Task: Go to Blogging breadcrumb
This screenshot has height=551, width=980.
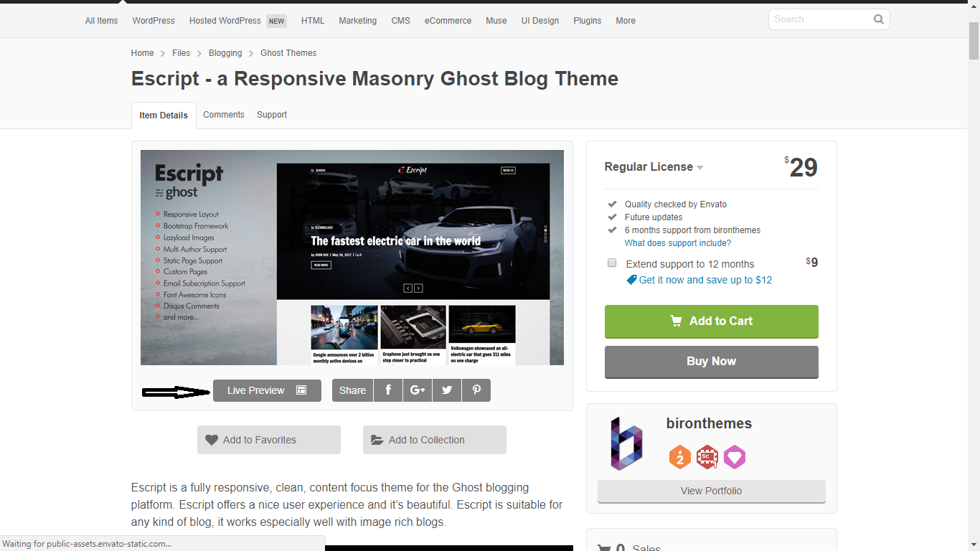Action: (225, 53)
